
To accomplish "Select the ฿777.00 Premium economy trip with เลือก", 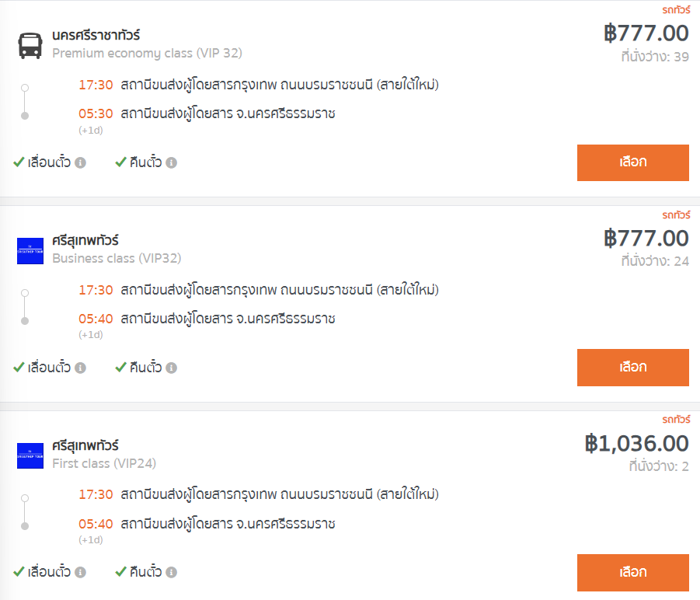I will click(x=633, y=162).
